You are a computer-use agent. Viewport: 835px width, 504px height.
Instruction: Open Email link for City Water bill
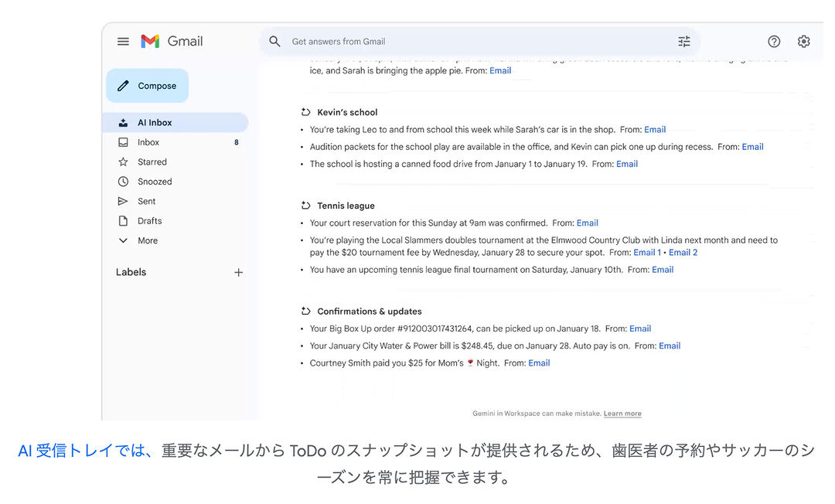click(670, 346)
